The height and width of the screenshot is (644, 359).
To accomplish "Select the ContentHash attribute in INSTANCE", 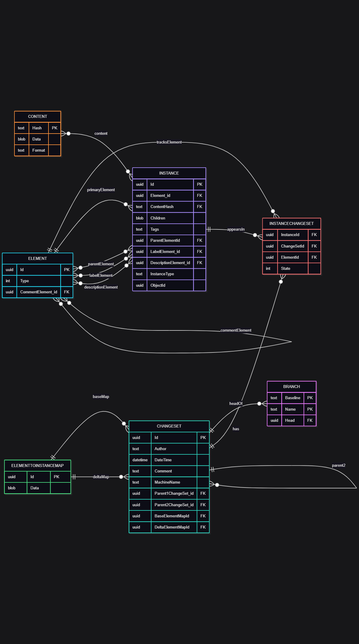I will pos(162,207).
